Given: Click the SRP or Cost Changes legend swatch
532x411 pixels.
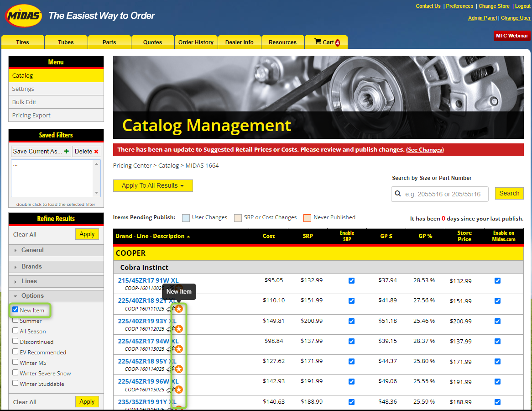Looking at the screenshot, I should coord(238,218).
